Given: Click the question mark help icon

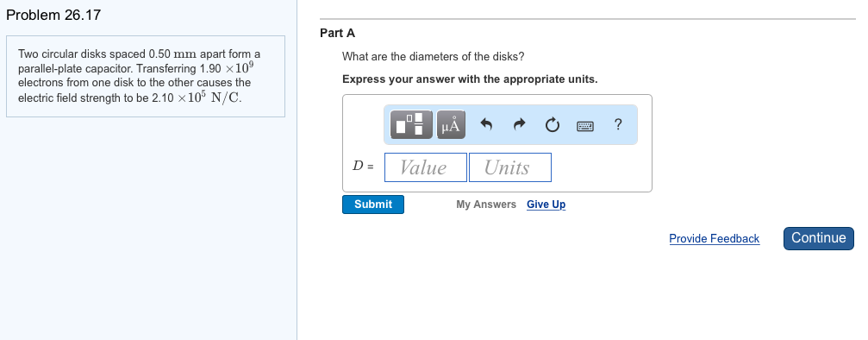Looking at the screenshot, I should [618, 124].
